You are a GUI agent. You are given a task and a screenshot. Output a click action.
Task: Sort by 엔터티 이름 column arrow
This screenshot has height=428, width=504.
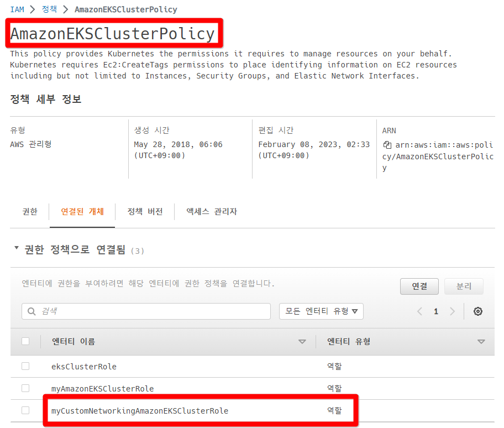tap(302, 342)
